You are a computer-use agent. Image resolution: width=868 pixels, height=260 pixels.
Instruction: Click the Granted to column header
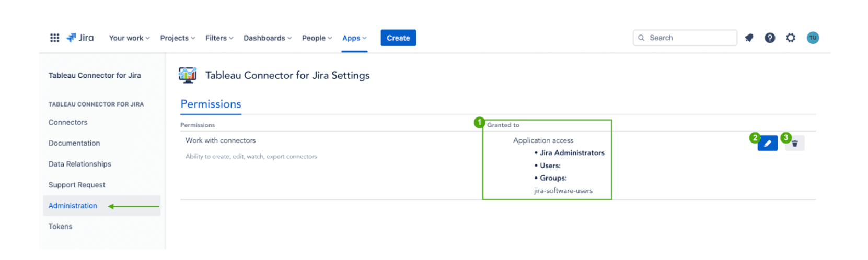click(x=503, y=125)
